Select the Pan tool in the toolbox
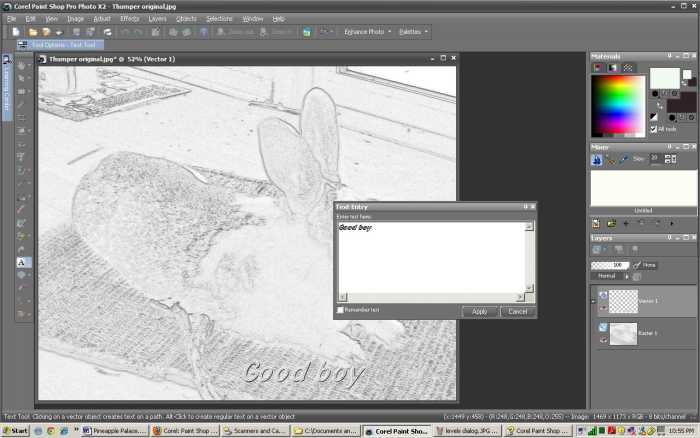The width and height of the screenshot is (700, 438). pyautogui.click(x=21, y=65)
